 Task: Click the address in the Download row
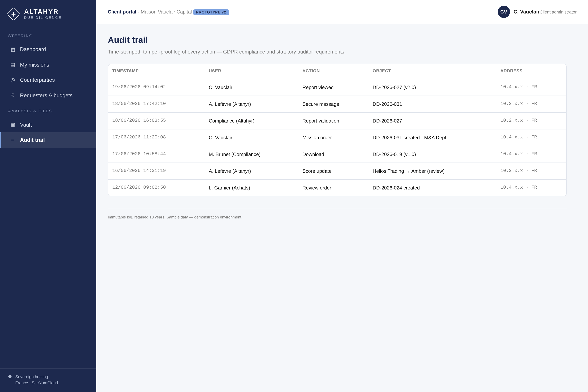point(519,154)
